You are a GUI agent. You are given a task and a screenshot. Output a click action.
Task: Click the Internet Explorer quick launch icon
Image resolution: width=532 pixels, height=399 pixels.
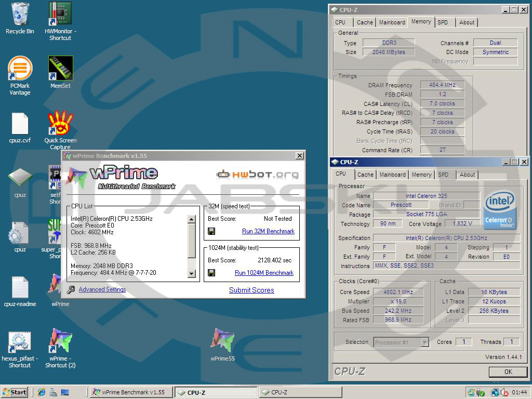[x=42, y=393]
